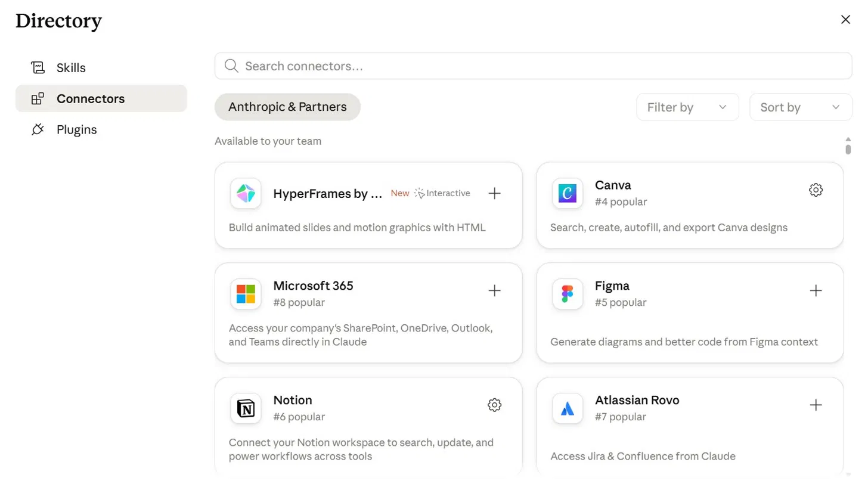The width and height of the screenshot is (868, 493).
Task: Click the Interactive label on HyperFrames
Action: [x=448, y=193]
